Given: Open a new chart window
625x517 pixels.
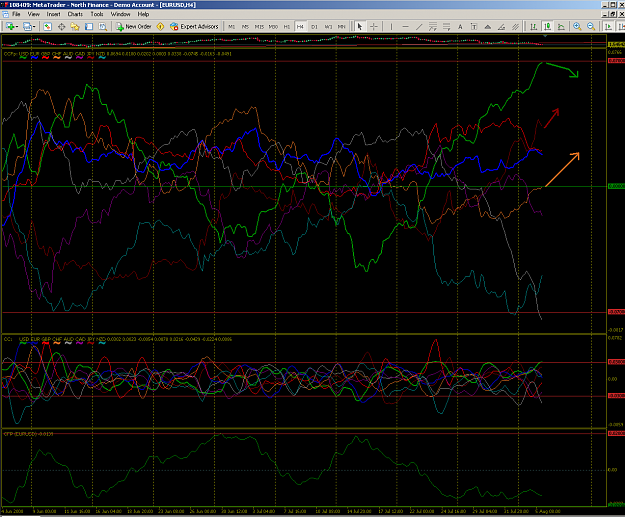Looking at the screenshot, I should tap(9, 26).
